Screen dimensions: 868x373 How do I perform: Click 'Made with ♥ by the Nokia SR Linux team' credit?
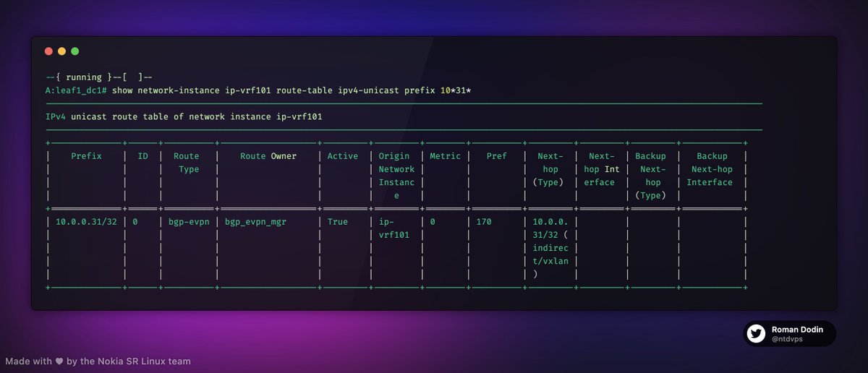point(99,361)
